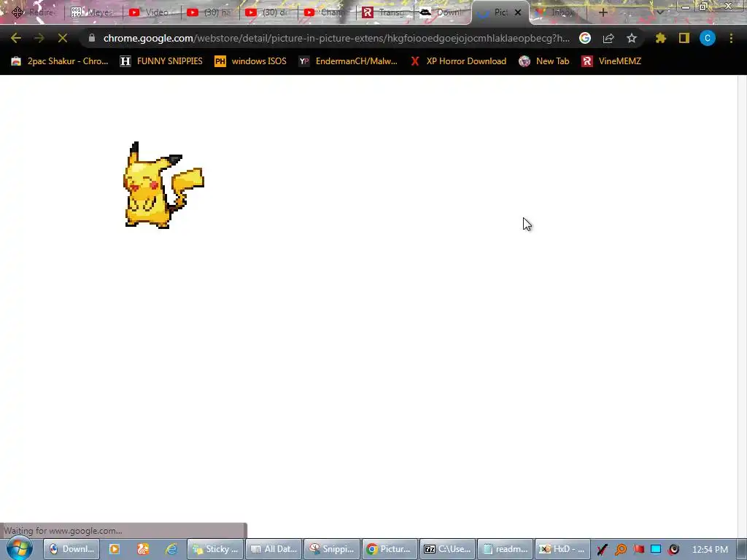The width and height of the screenshot is (747, 560).
Task: Stop loading the current page
Action: tap(63, 38)
